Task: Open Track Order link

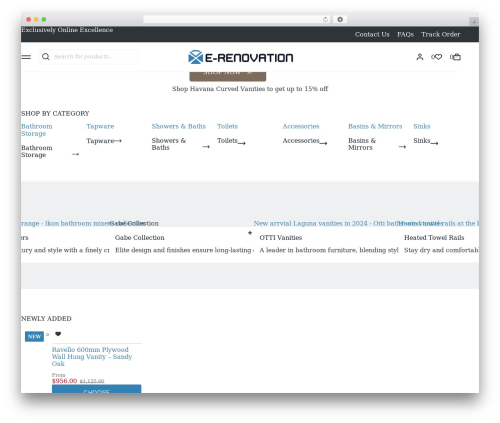Action: [x=441, y=34]
